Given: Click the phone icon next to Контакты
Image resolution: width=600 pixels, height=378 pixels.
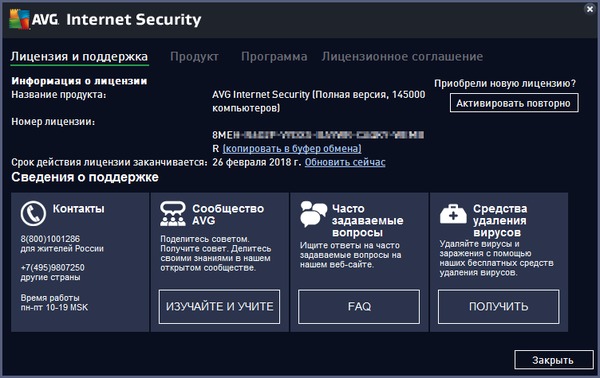Looking at the screenshot, I should coord(33,213).
